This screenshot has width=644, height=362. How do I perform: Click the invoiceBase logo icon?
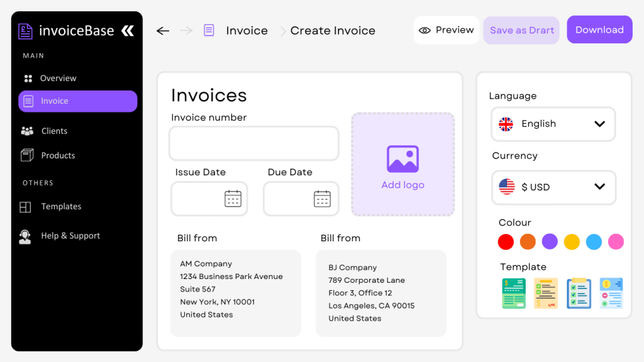[25, 31]
